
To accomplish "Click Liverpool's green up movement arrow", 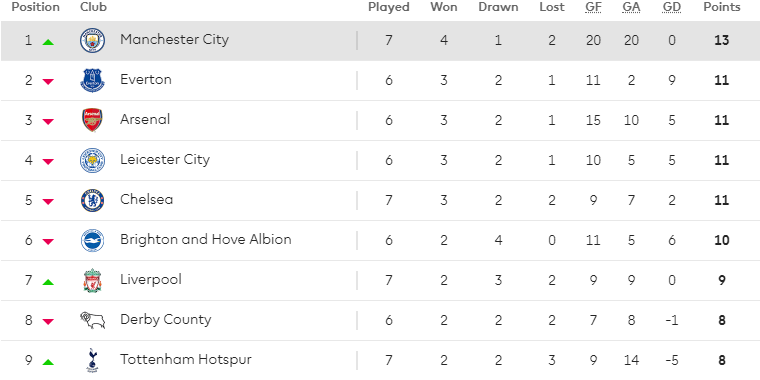I will click(48, 282).
